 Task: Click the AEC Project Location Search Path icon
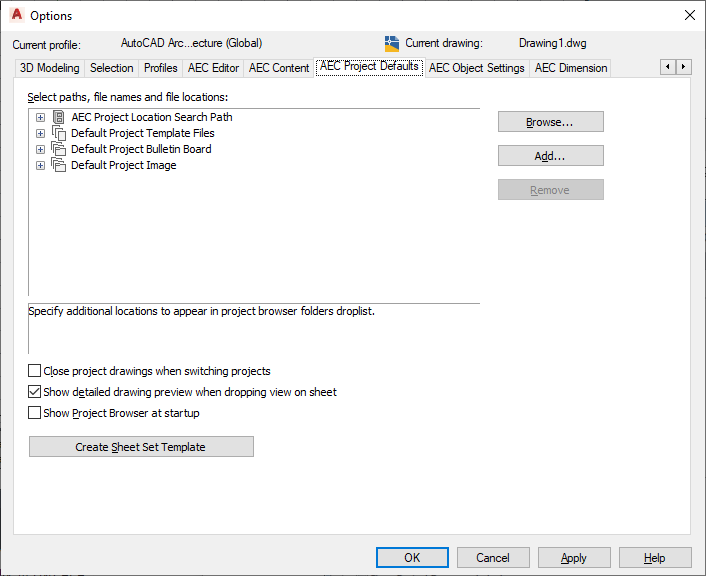59,117
